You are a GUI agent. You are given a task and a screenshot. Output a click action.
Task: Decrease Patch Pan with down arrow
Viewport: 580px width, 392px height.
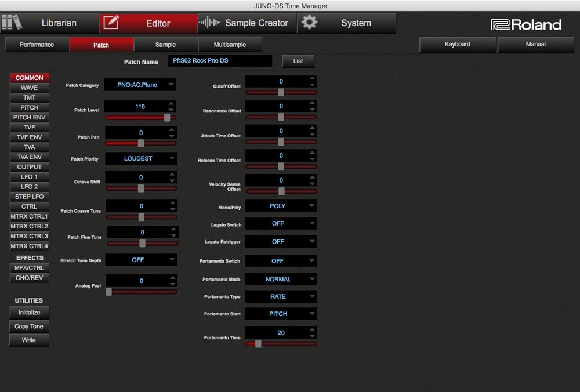coord(172,136)
